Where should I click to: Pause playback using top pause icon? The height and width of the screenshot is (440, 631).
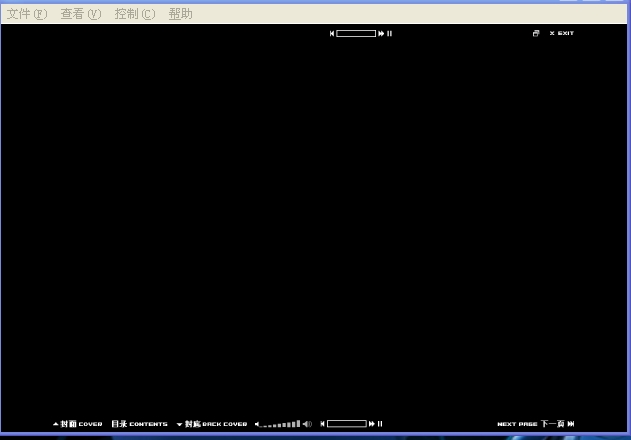click(x=390, y=34)
